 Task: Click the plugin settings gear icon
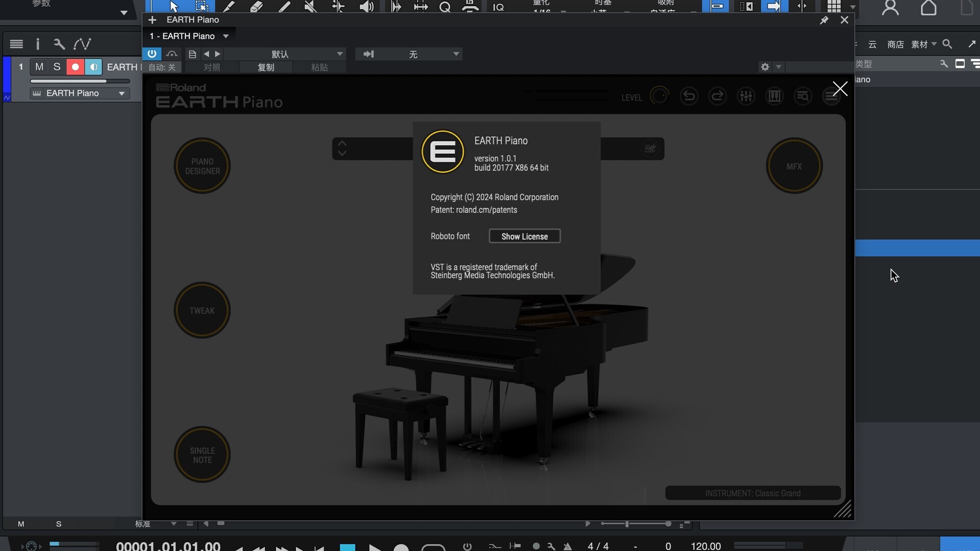tap(765, 67)
